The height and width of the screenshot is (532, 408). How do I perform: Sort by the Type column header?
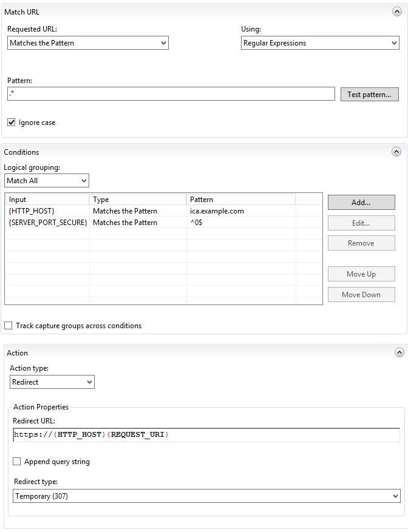(138, 200)
